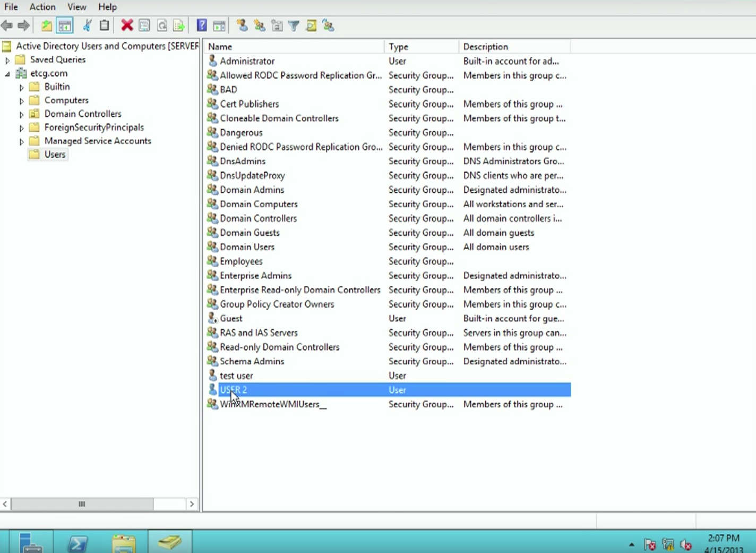Expand the Saved Queries node
The height and width of the screenshot is (553, 756).
pos(7,60)
